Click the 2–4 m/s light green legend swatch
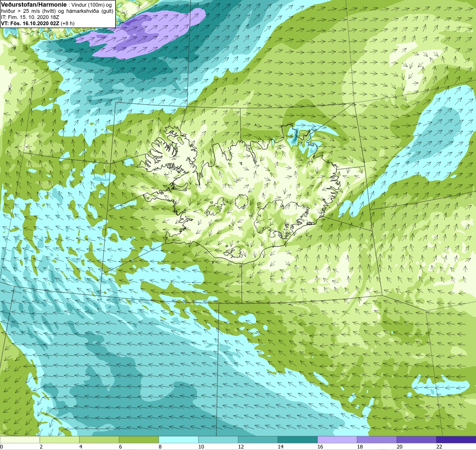Viewport: 476px width, 450px height. point(59,440)
